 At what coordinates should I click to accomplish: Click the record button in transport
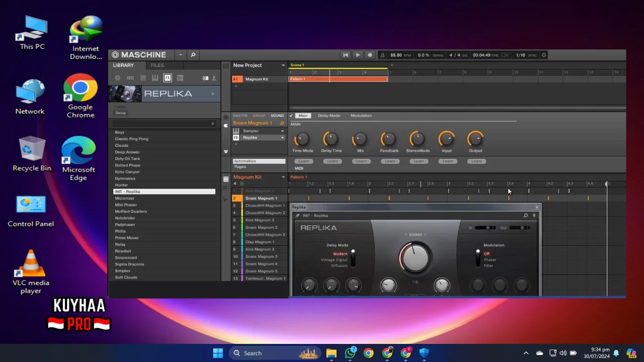pos(370,55)
